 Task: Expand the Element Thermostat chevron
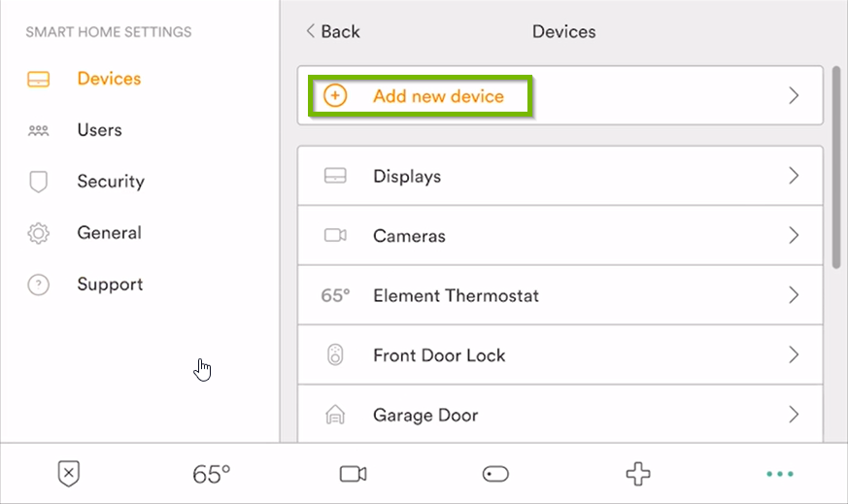794,295
